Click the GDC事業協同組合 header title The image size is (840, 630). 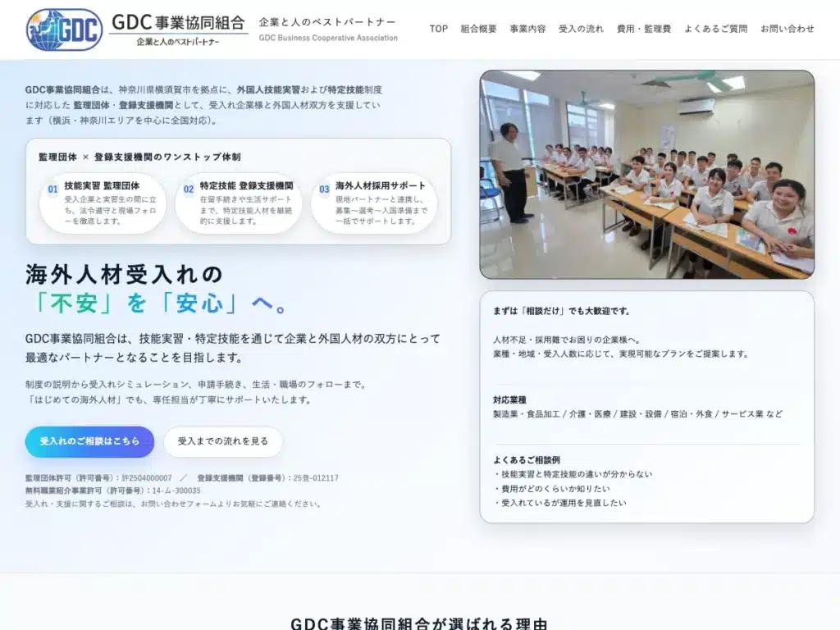(178, 22)
